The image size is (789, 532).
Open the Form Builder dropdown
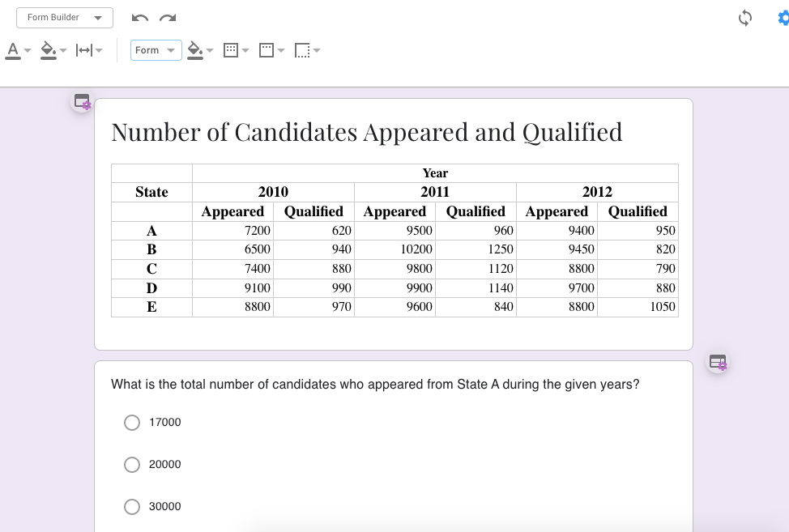[x=65, y=18]
